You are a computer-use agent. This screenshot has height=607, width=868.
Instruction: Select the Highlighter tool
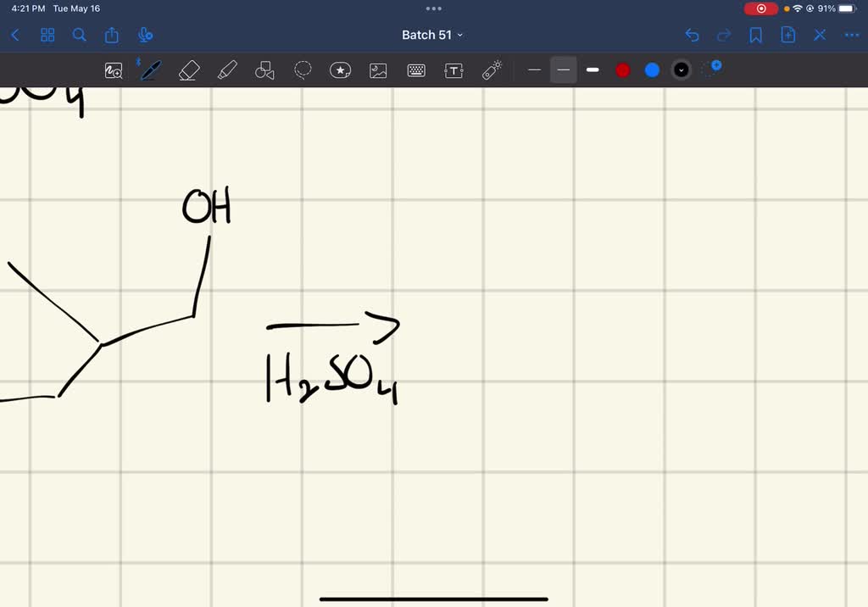[x=225, y=70]
